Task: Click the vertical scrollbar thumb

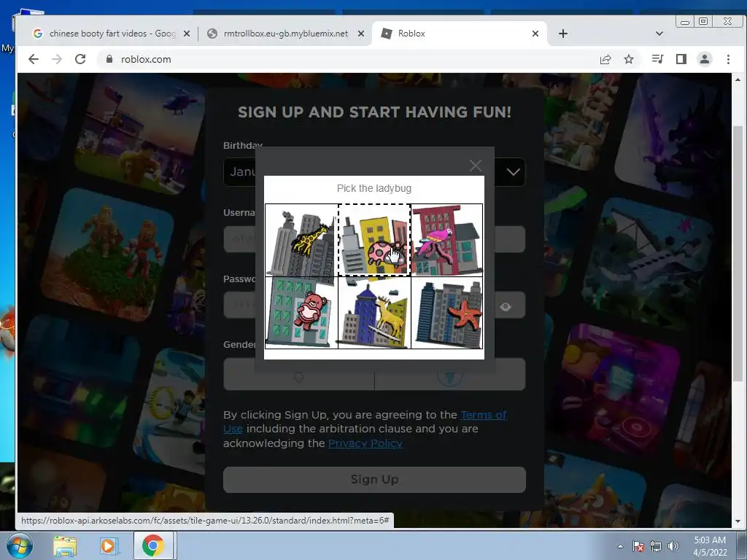Action: point(738,253)
